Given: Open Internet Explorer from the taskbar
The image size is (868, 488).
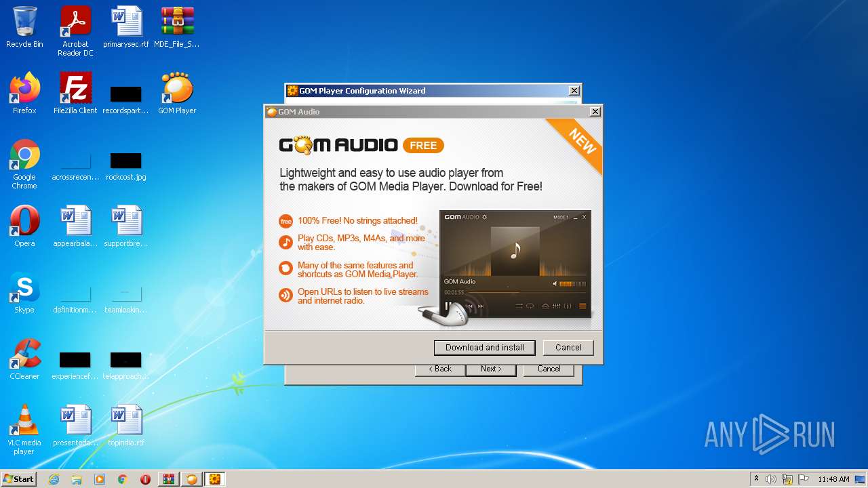Looking at the screenshot, I should pos(54,479).
